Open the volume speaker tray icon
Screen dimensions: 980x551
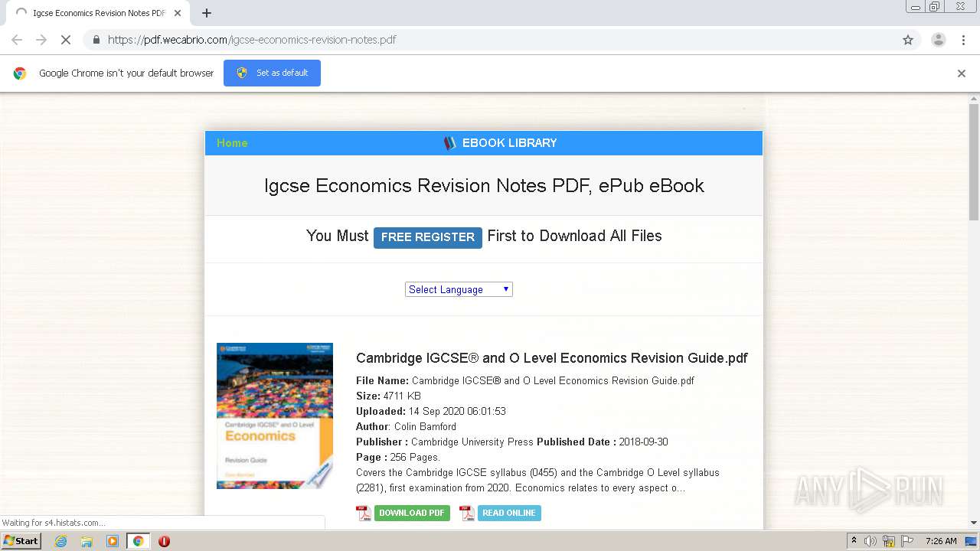[x=871, y=541]
